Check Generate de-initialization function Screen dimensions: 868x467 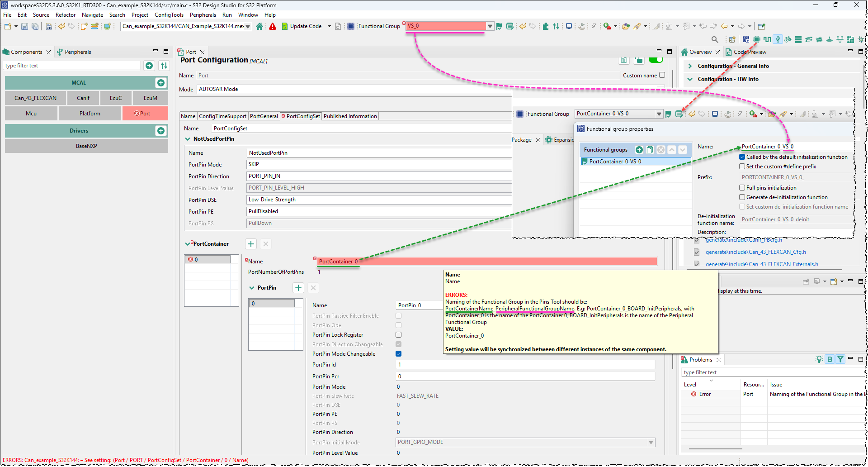point(742,197)
